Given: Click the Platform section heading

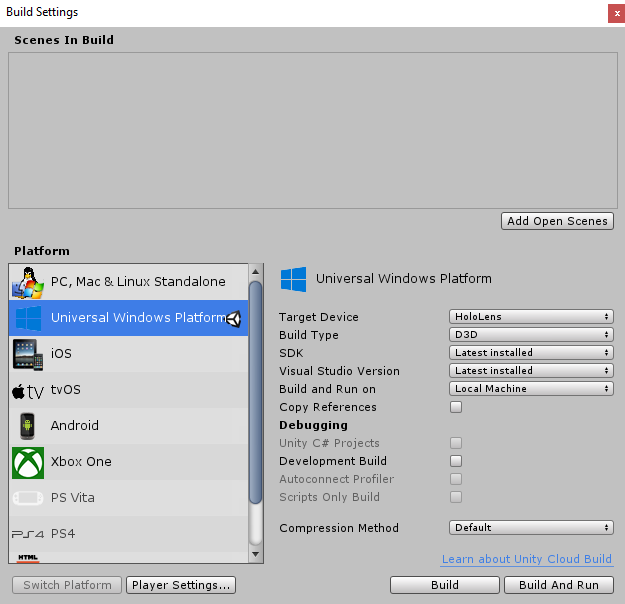Looking at the screenshot, I should pyautogui.click(x=42, y=251).
